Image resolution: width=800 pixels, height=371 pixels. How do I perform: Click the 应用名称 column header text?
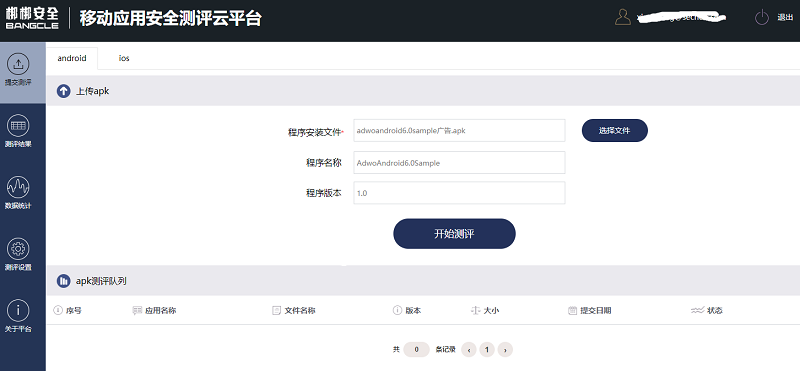pyautogui.click(x=161, y=310)
